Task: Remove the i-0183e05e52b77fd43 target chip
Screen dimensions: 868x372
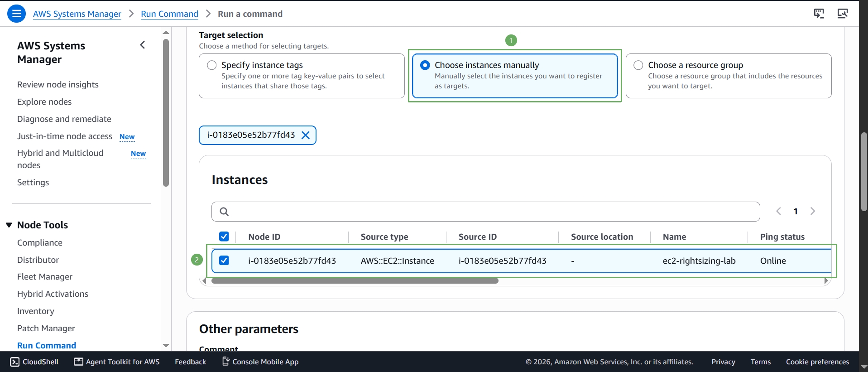Action: pos(306,135)
